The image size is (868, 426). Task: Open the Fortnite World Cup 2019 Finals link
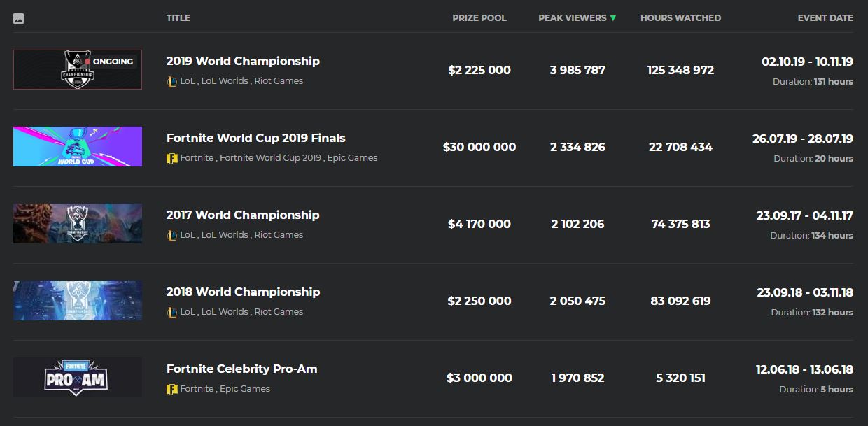pos(255,139)
